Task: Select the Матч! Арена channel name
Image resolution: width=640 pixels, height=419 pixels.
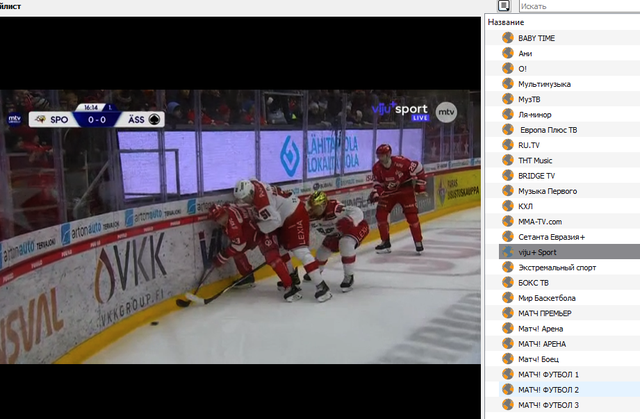Action: coord(540,329)
